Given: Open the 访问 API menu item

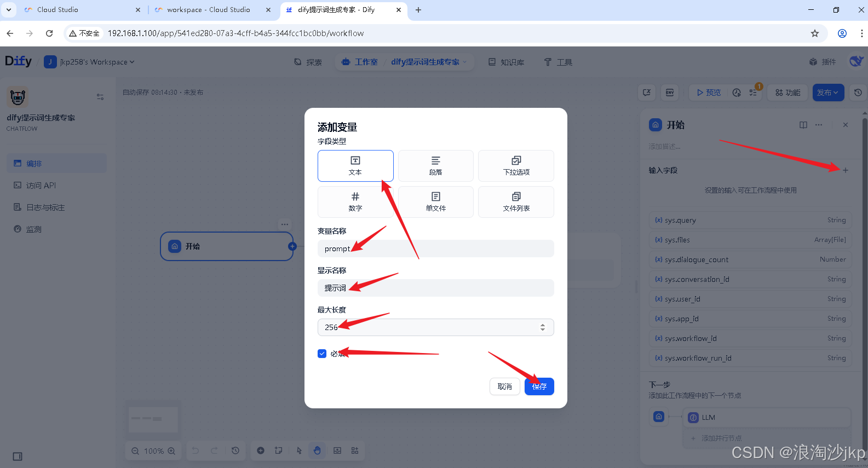Looking at the screenshot, I should [x=57, y=186].
